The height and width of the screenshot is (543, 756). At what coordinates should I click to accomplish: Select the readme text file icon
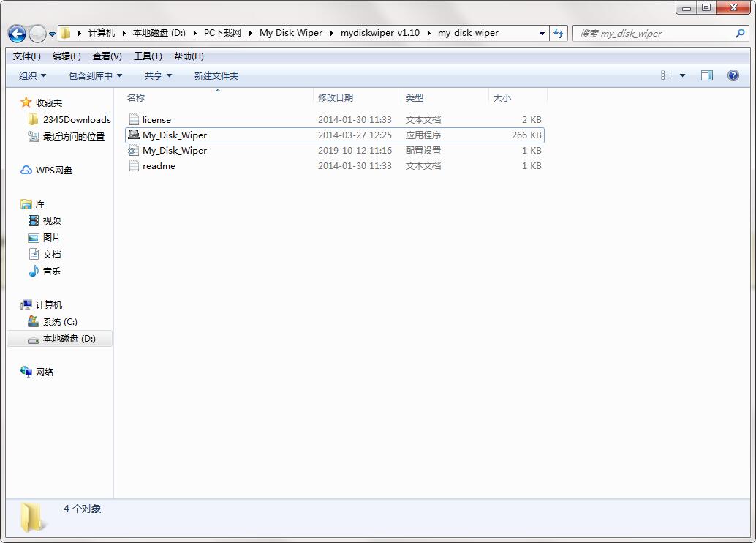pos(134,165)
